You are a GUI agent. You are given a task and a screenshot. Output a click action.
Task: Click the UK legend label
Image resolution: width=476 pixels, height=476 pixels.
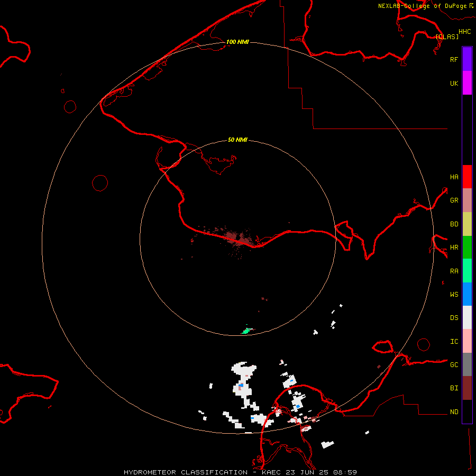coord(454,83)
